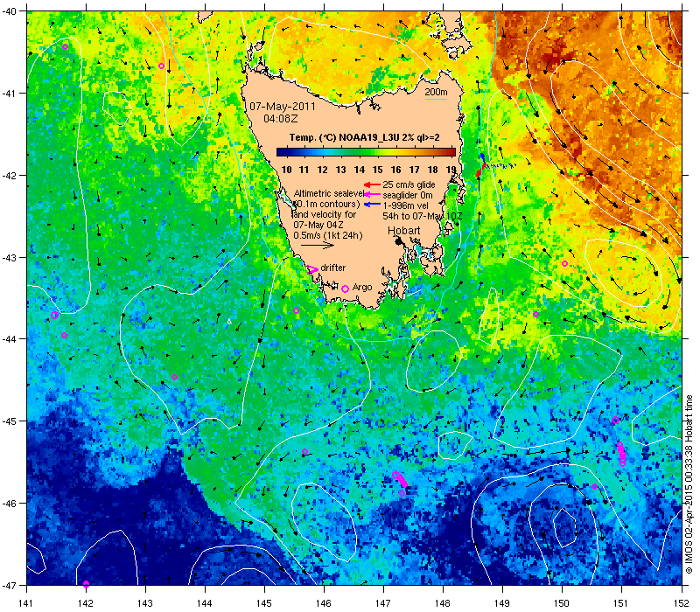Click the cyan 200m isobath legend line

tap(436, 99)
